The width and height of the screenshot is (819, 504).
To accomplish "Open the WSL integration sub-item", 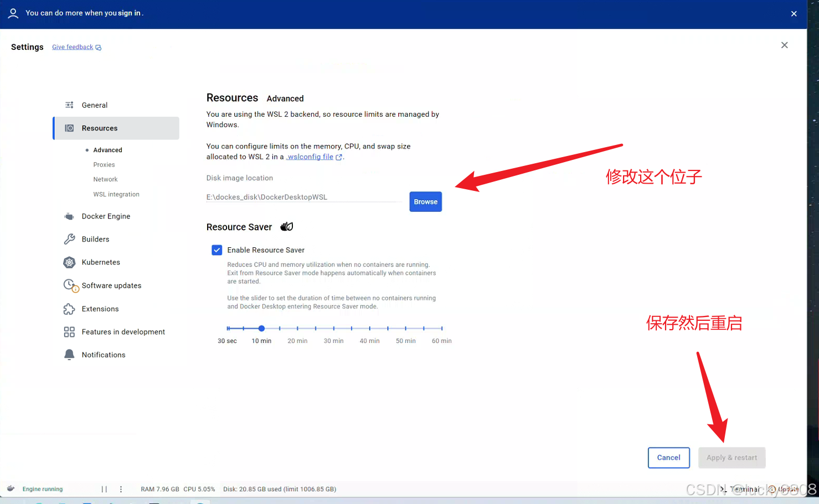I will click(x=116, y=194).
